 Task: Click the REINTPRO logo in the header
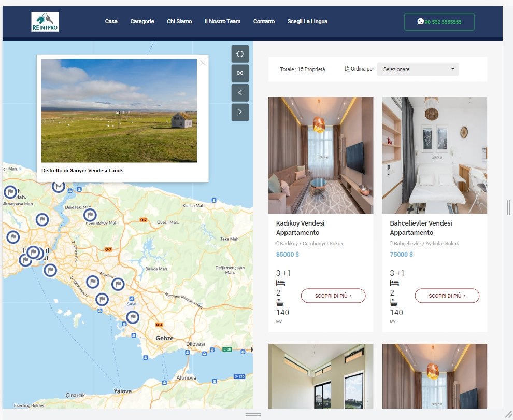pos(45,22)
